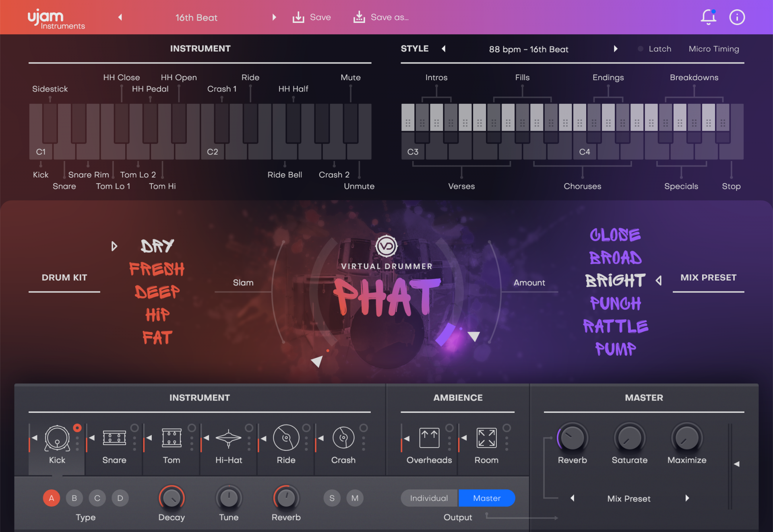Select kick type B
Screen dimensions: 773x532
coord(74,498)
